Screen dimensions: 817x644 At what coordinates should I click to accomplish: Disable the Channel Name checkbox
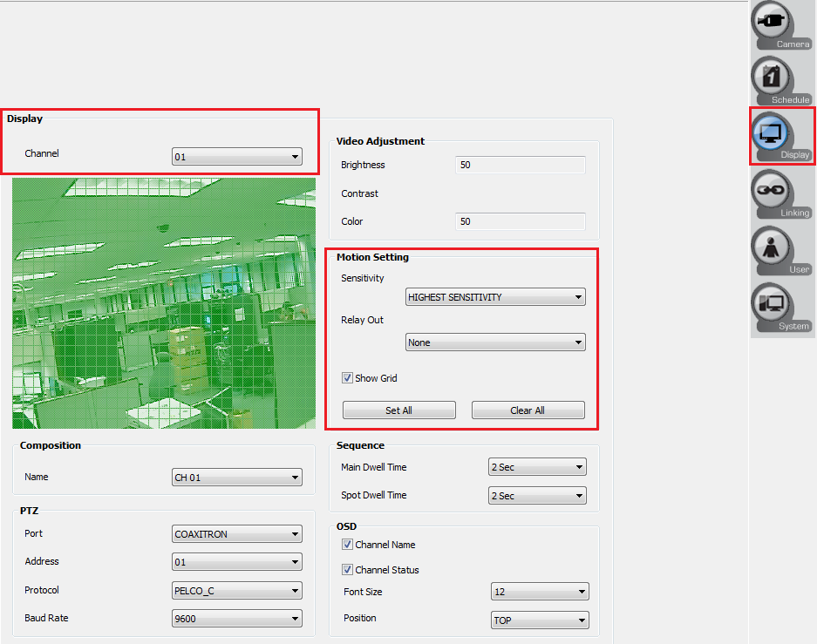[x=347, y=544]
